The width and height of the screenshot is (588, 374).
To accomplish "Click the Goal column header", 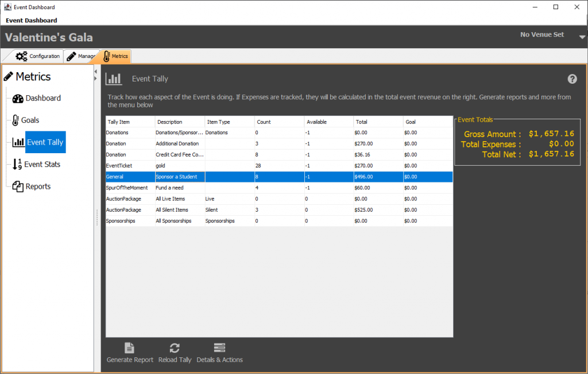I will click(x=428, y=122).
